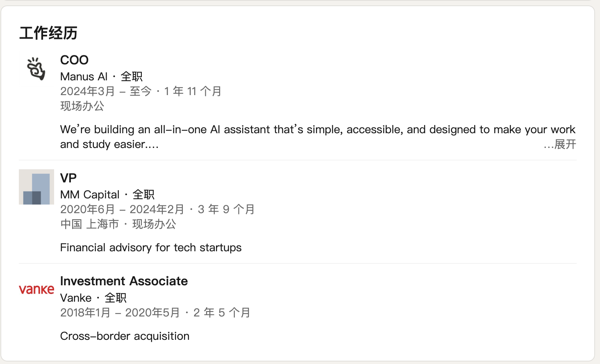Click the 2024年3月 – 至今 date range
Image resolution: width=600 pixels, height=364 pixels.
point(106,91)
